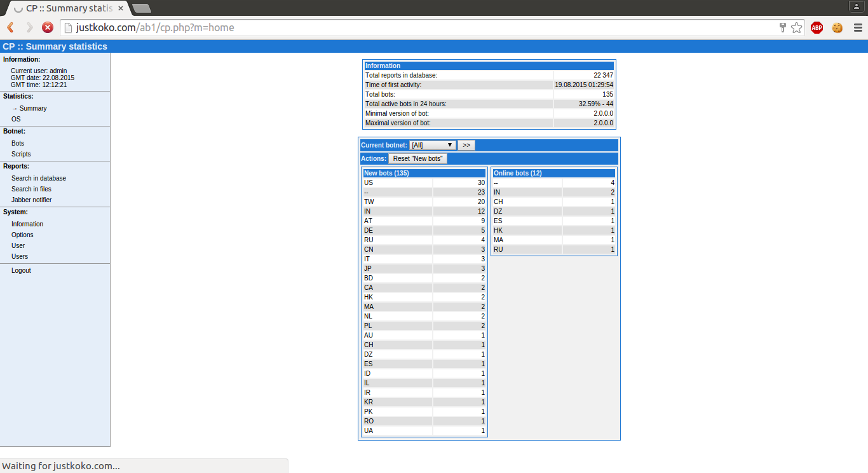This screenshot has width=868, height=473.
Task: Click the address bar URL field
Action: click(x=419, y=27)
